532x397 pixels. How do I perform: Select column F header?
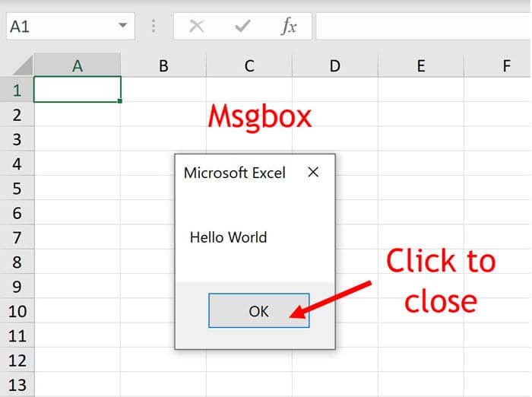[498, 65]
